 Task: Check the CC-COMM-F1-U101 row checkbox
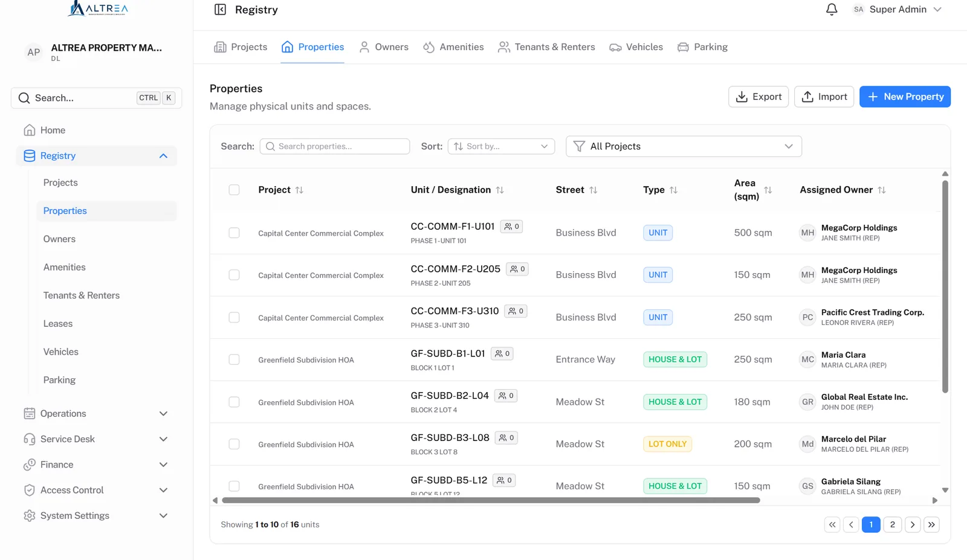click(x=234, y=233)
